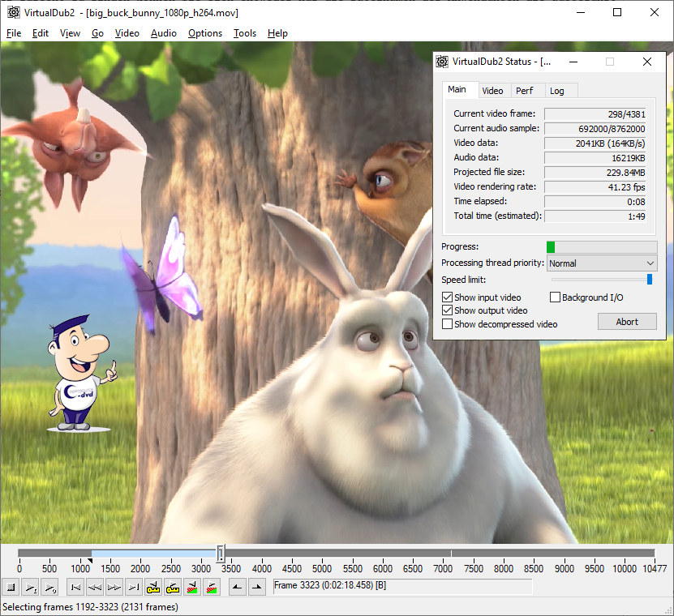
Task: Uncheck Show output video
Action: (x=447, y=310)
